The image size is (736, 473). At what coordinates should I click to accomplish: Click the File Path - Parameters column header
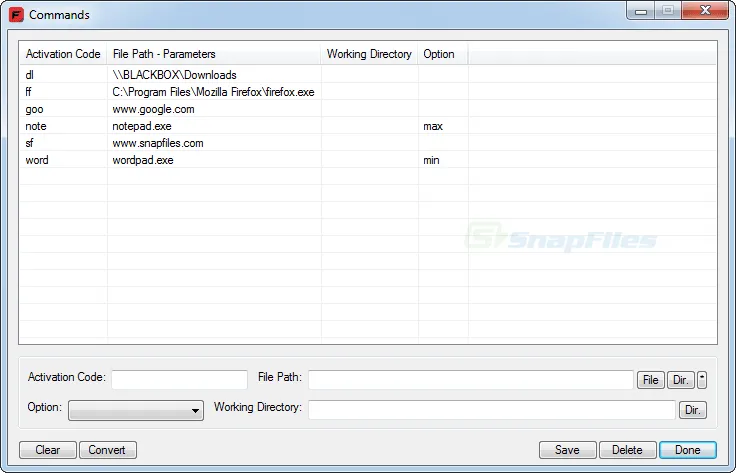[214, 54]
